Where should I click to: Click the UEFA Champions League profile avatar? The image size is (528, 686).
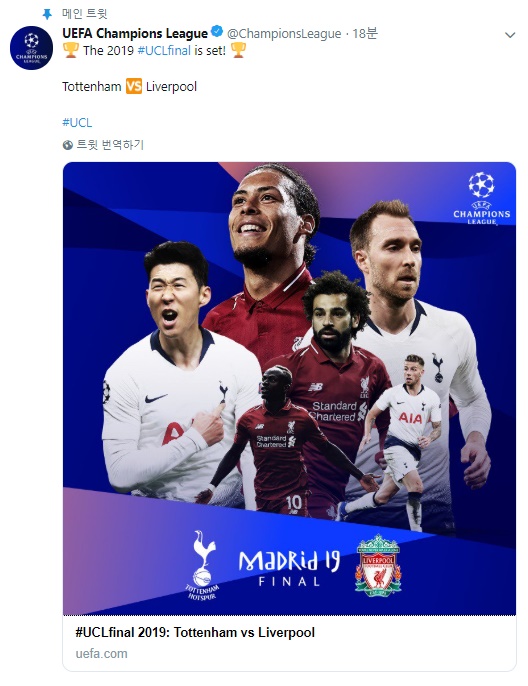coord(31,48)
